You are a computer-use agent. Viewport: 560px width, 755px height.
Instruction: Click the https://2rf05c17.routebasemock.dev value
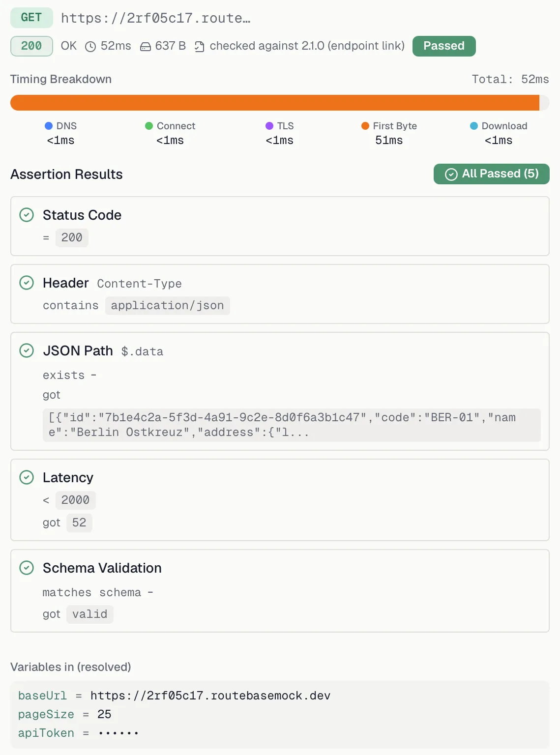(x=210, y=696)
